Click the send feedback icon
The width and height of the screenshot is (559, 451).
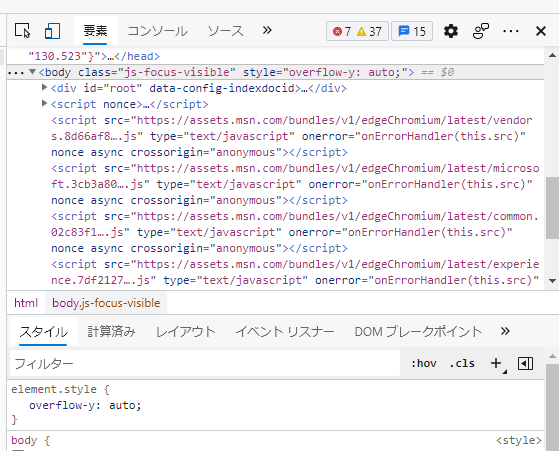pos(481,31)
